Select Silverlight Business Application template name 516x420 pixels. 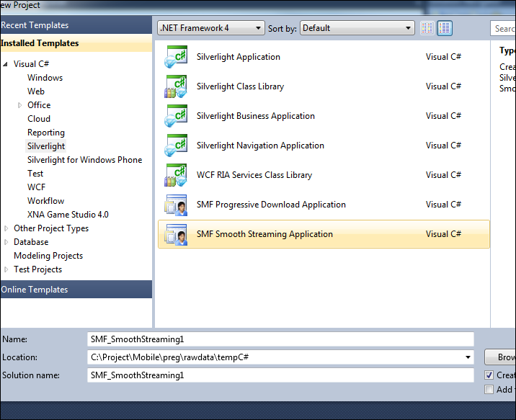256,116
